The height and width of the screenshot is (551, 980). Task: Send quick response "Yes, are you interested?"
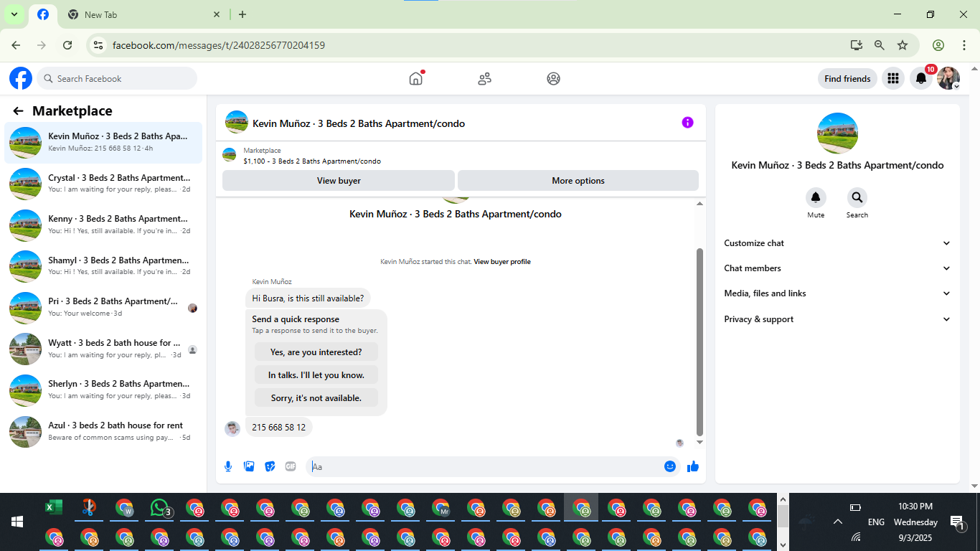(316, 352)
